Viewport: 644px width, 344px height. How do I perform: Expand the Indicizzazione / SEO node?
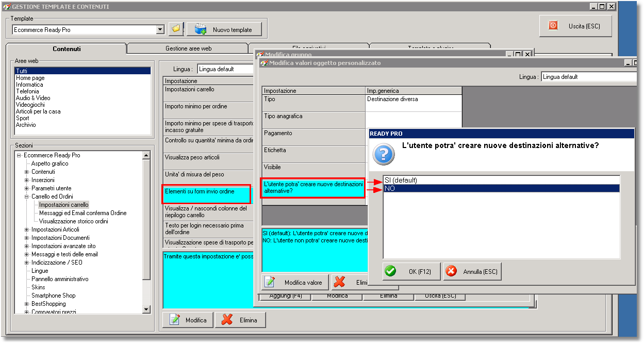pos(27,263)
